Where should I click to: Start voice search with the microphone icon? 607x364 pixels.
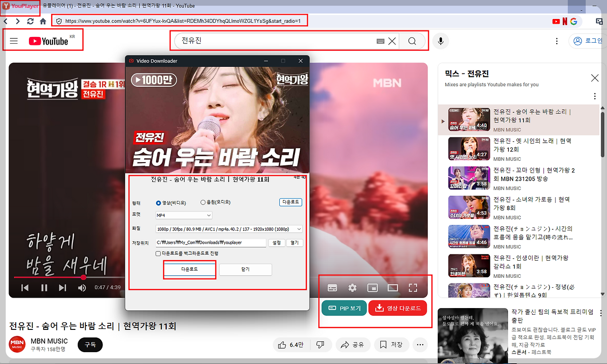441,41
